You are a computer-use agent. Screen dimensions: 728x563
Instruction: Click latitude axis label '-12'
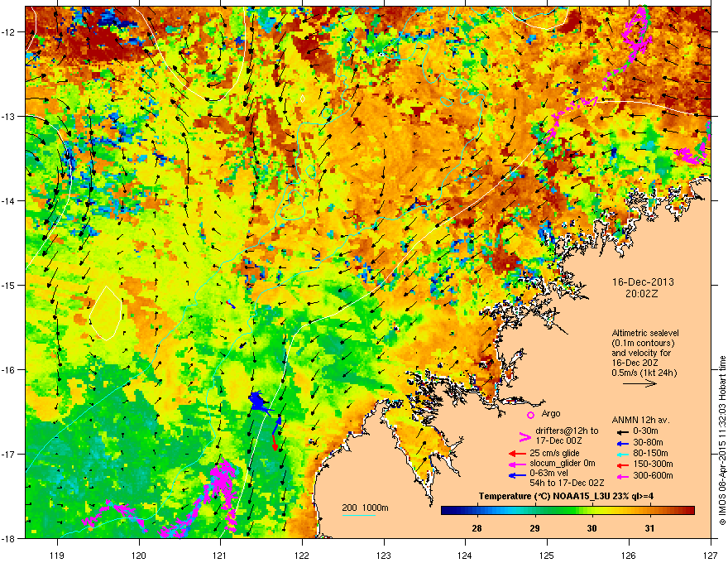click(9, 31)
